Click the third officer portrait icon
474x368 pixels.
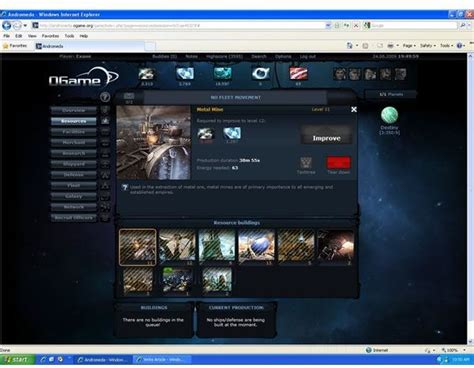(370, 74)
